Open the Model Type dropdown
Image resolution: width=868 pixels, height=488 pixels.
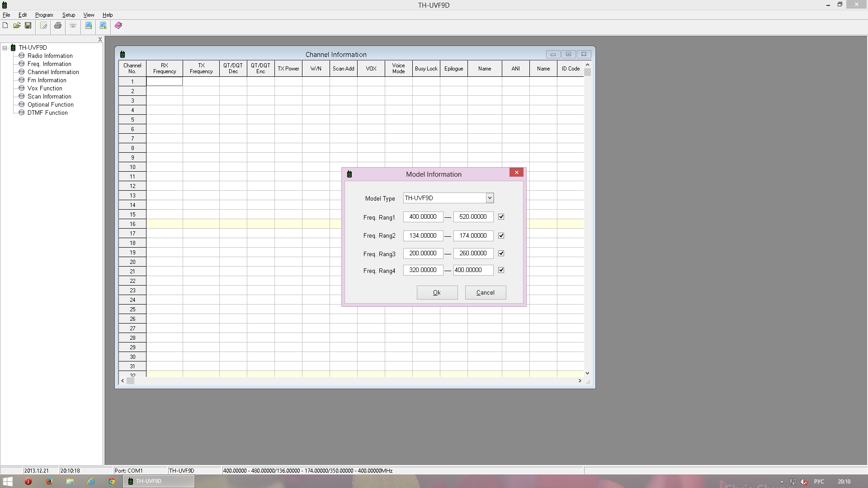[490, 198]
